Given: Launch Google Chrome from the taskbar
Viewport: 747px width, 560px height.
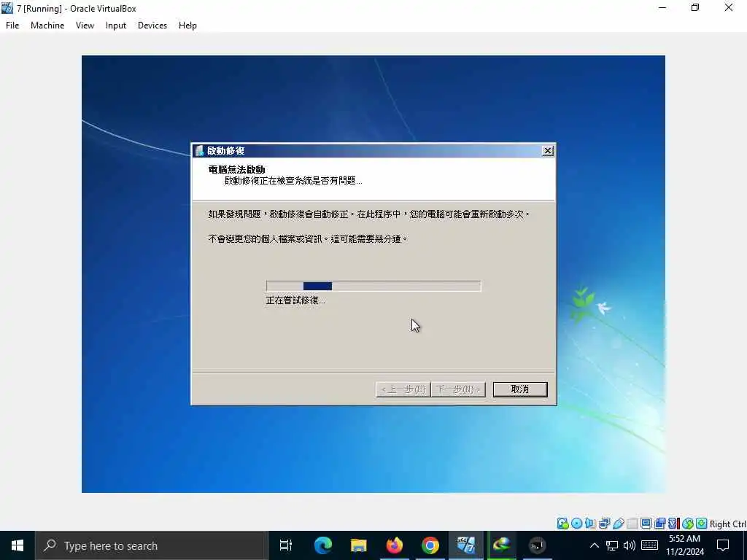Looking at the screenshot, I should (430, 545).
